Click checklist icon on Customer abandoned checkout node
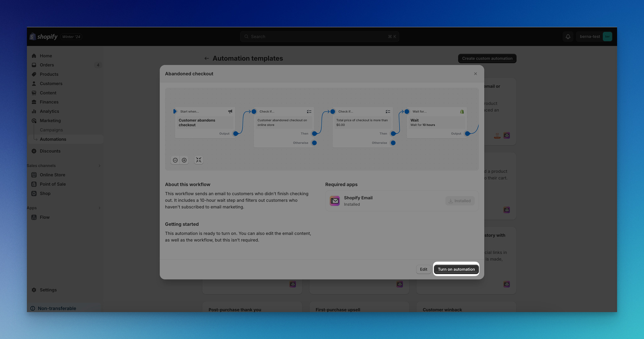This screenshot has width=644, height=339. (x=309, y=112)
